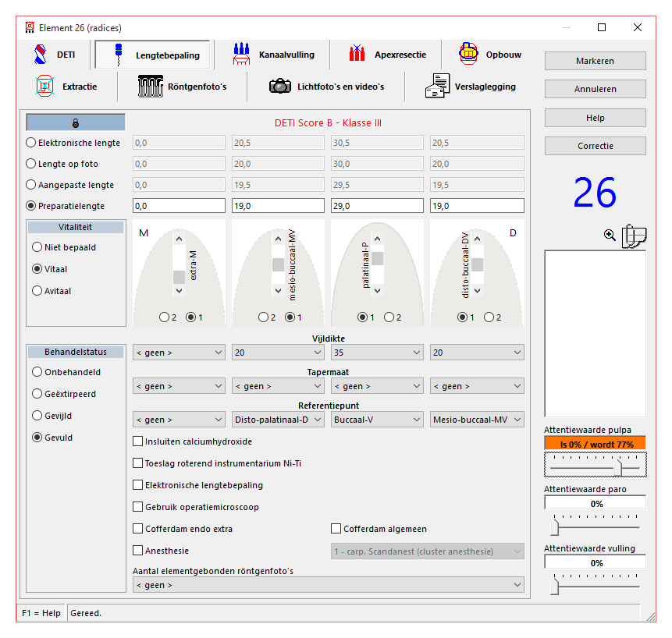
Task: Click the Help button
Action: click(x=596, y=118)
